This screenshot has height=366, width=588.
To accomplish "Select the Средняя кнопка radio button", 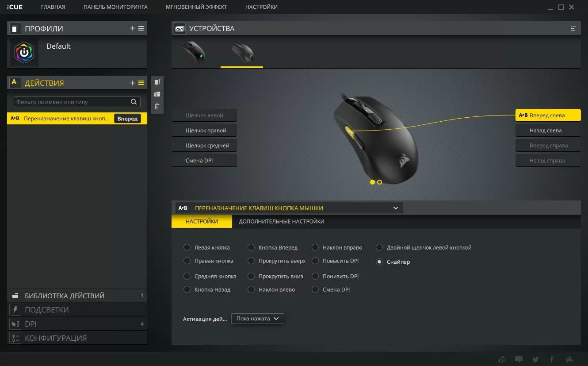I will [x=187, y=276].
